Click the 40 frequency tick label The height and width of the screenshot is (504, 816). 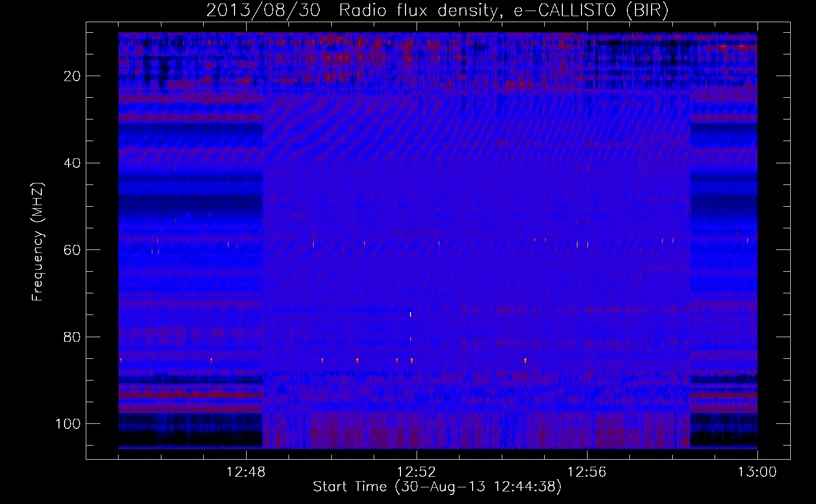click(x=72, y=163)
